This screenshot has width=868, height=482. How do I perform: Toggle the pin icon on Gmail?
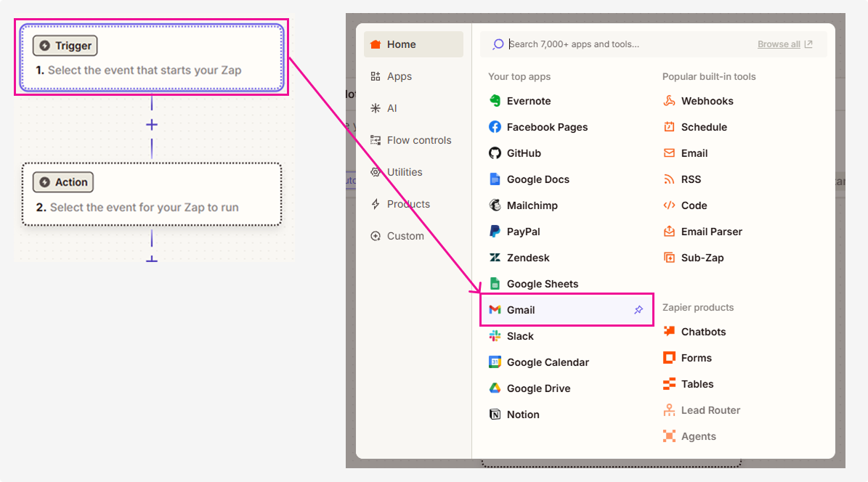coord(638,310)
